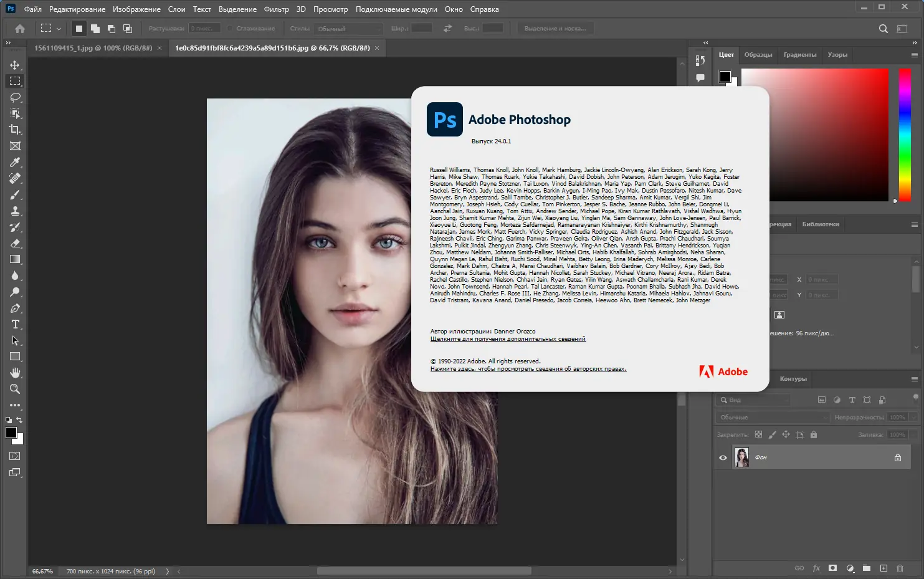This screenshot has height=579, width=924.
Task: Click the copyright info link in About dialog
Action: click(528, 369)
